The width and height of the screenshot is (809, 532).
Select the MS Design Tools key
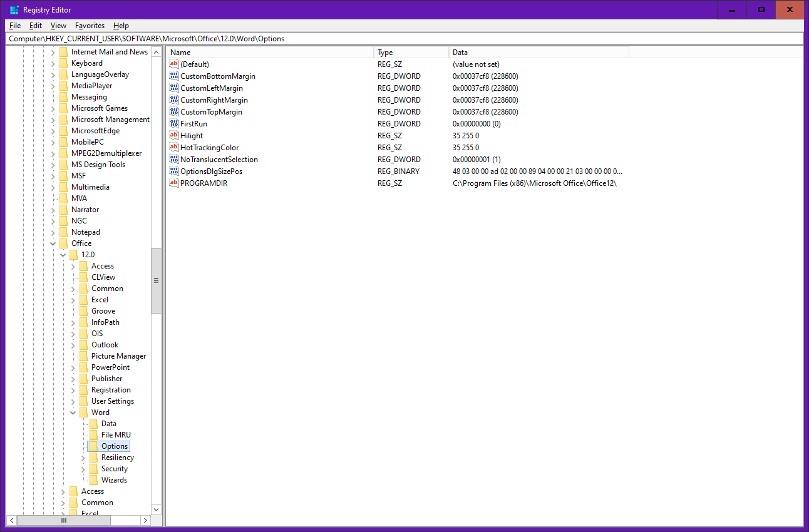[98, 165]
